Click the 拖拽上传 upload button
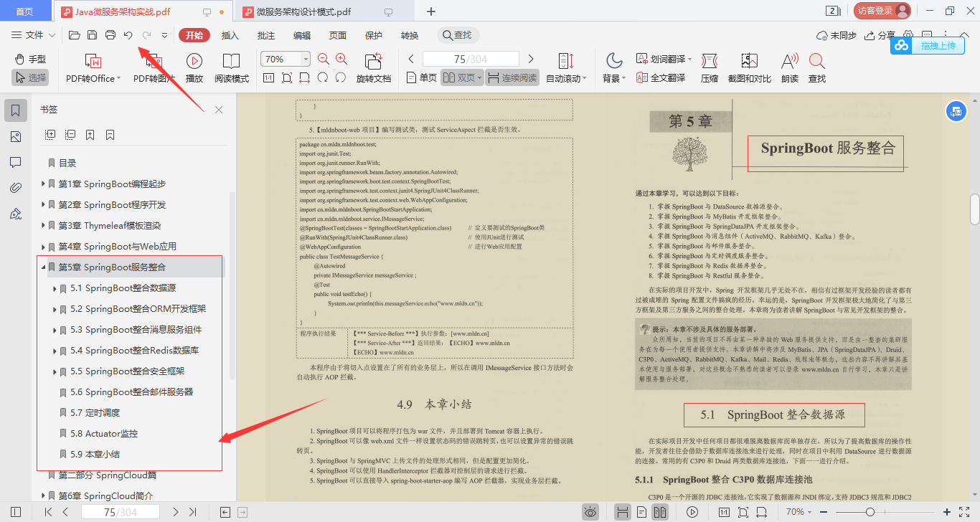Image resolution: width=980 pixels, height=522 pixels. pyautogui.click(x=928, y=45)
